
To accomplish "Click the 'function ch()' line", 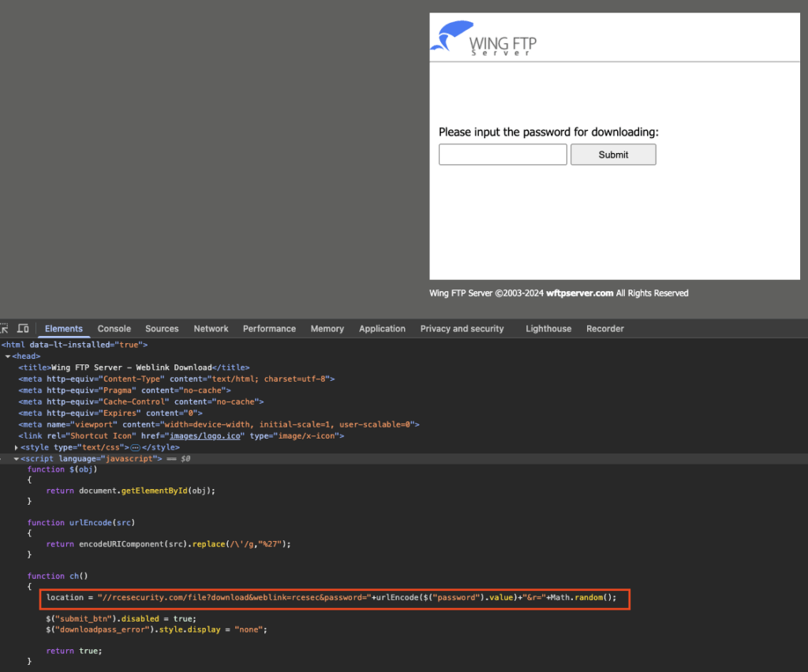I will click(58, 577).
